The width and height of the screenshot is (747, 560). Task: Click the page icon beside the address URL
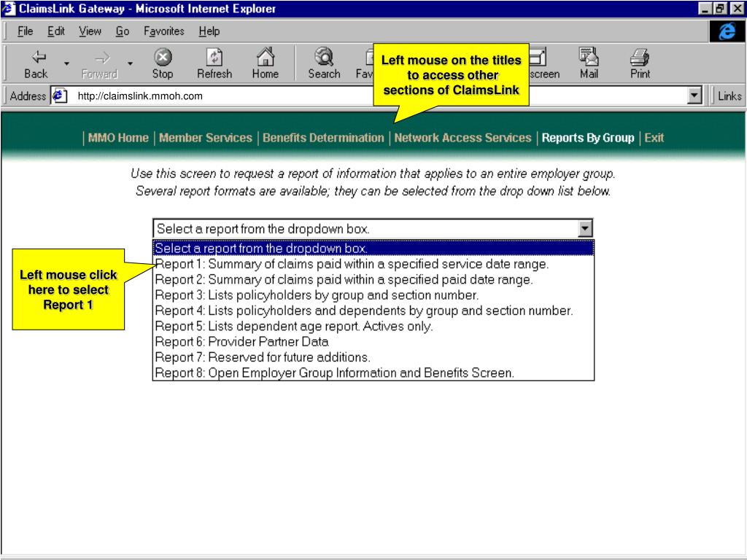pyautogui.click(x=59, y=96)
